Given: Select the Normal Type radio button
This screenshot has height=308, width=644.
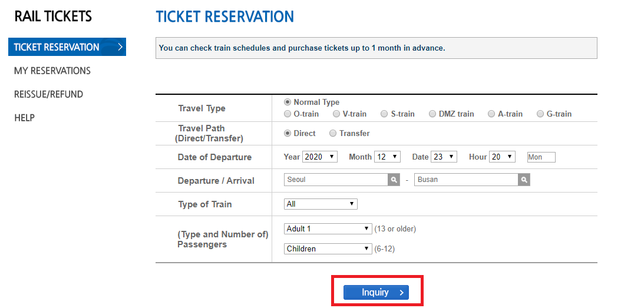Looking at the screenshot, I should tap(288, 102).
